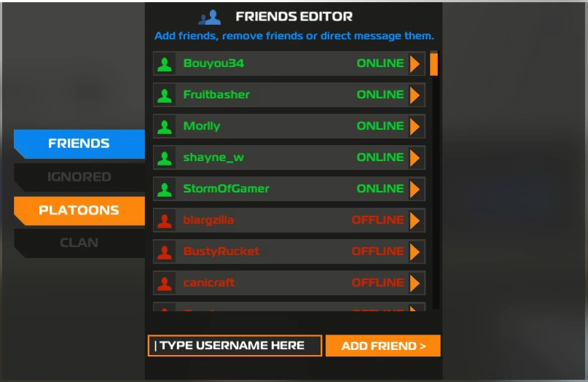Click the ADD FRIEND button
This screenshot has height=382, width=588.
[x=383, y=346]
